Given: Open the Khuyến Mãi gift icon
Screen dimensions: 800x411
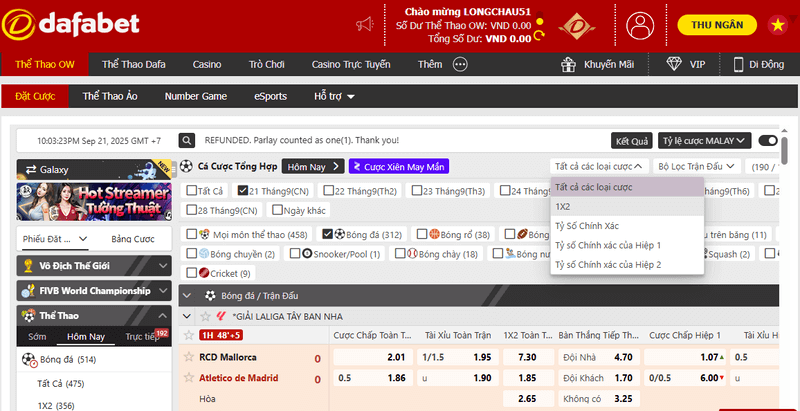Looking at the screenshot, I should pyautogui.click(x=570, y=64).
